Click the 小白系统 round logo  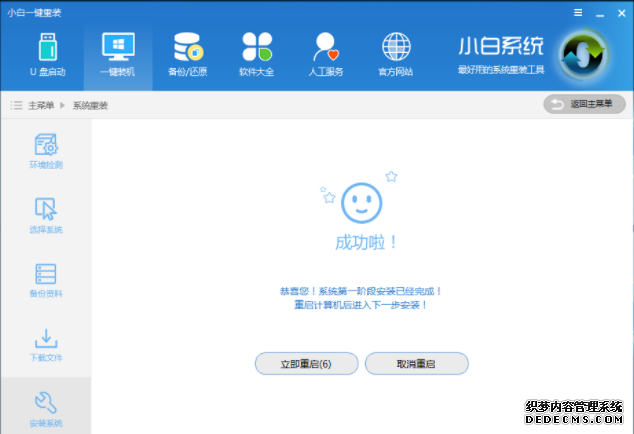583,55
